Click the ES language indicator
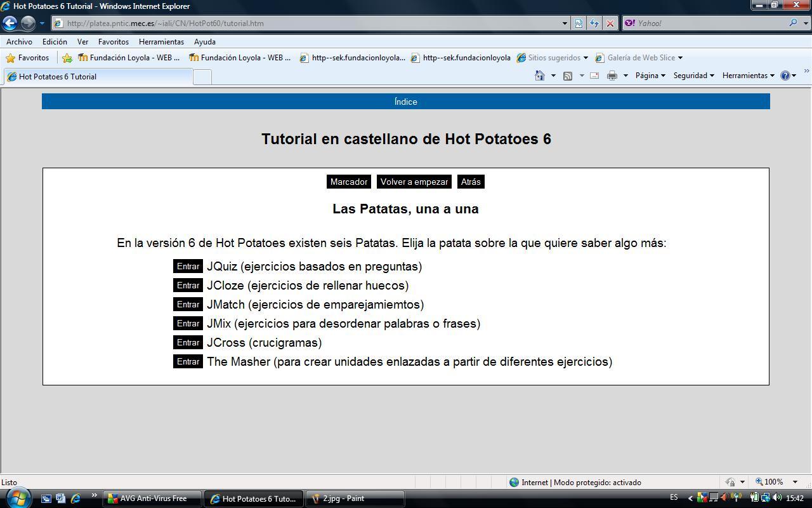 [x=674, y=498]
